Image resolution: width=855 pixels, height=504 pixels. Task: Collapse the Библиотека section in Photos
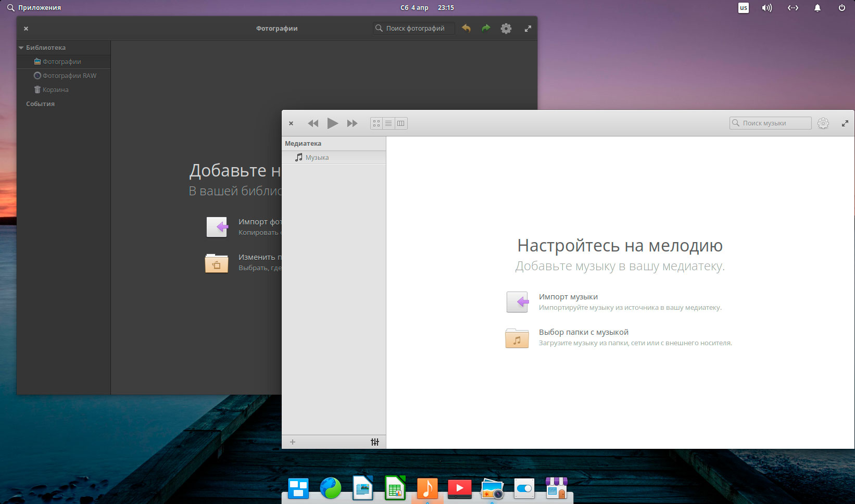pyautogui.click(x=21, y=48)
